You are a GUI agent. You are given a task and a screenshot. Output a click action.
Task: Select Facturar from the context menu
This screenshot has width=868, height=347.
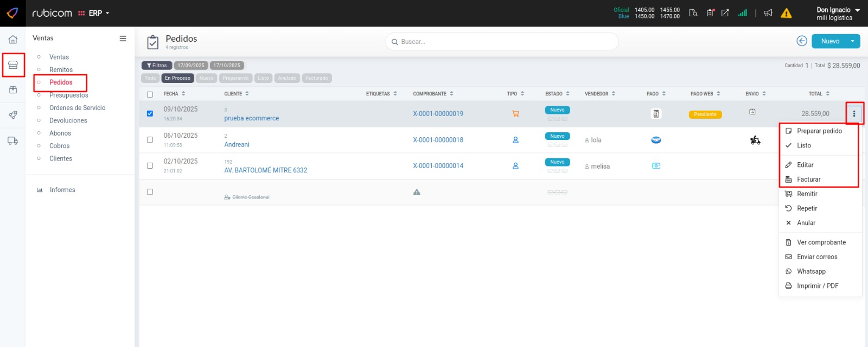pyautogui.click(x=808, y=179)
